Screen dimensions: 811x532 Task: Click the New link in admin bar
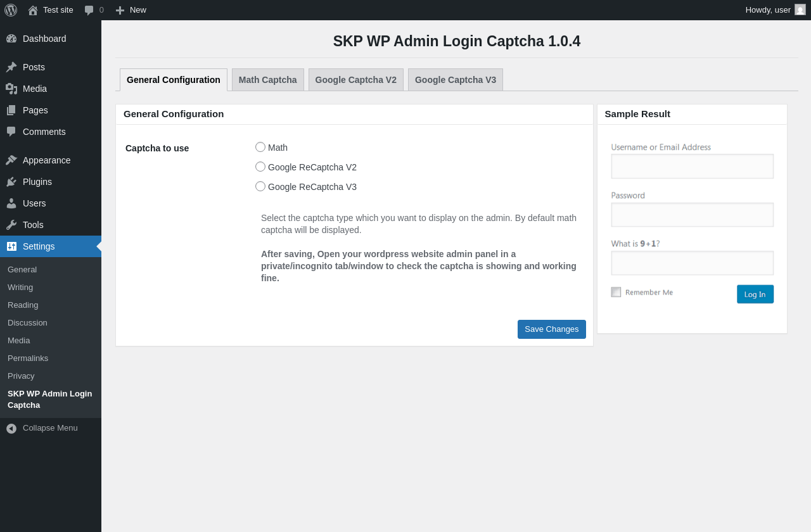[138, 9]
